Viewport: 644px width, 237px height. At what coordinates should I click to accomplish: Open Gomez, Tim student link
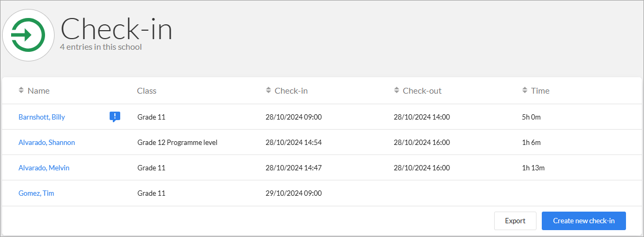pyautogui.click(x=36, y=193)
